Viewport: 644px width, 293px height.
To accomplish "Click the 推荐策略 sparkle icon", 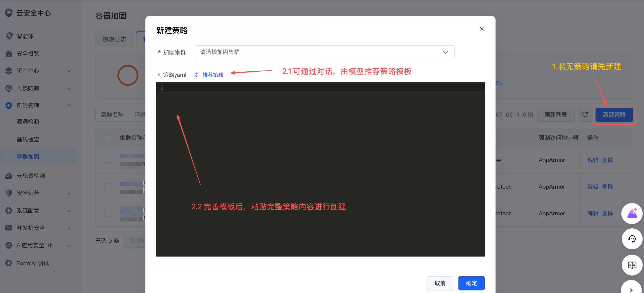I will click(196, 75).
